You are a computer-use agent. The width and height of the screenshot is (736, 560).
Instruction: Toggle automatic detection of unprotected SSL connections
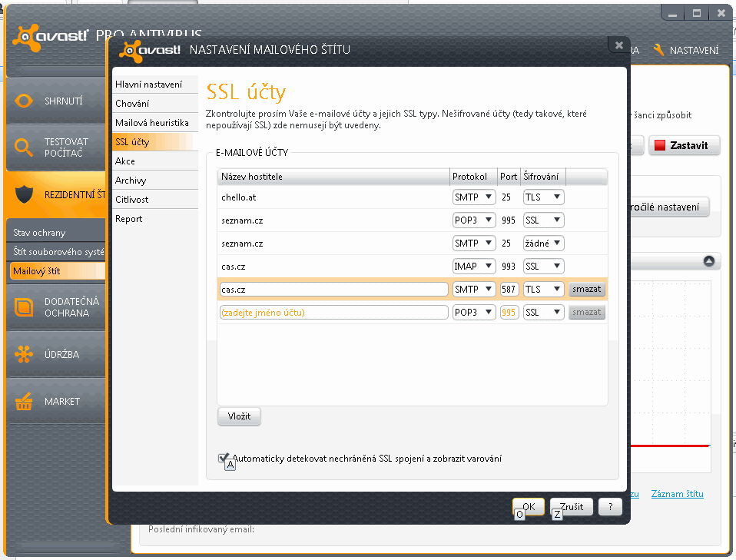pyautogui.click(x=224, y=458)
